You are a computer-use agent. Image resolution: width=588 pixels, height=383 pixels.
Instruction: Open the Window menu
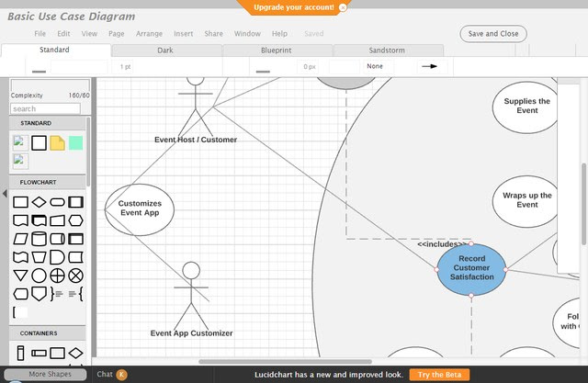coord(247,34)
